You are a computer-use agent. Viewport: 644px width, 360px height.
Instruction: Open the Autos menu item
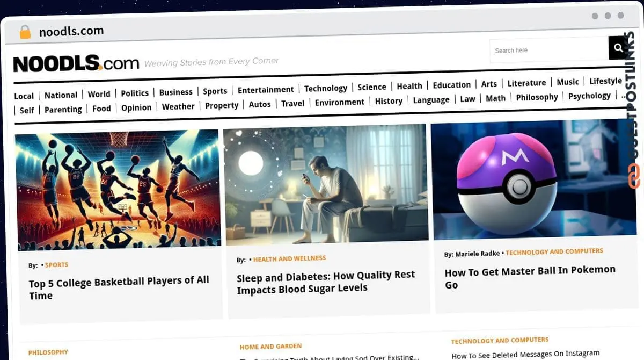tap(260, 104)
